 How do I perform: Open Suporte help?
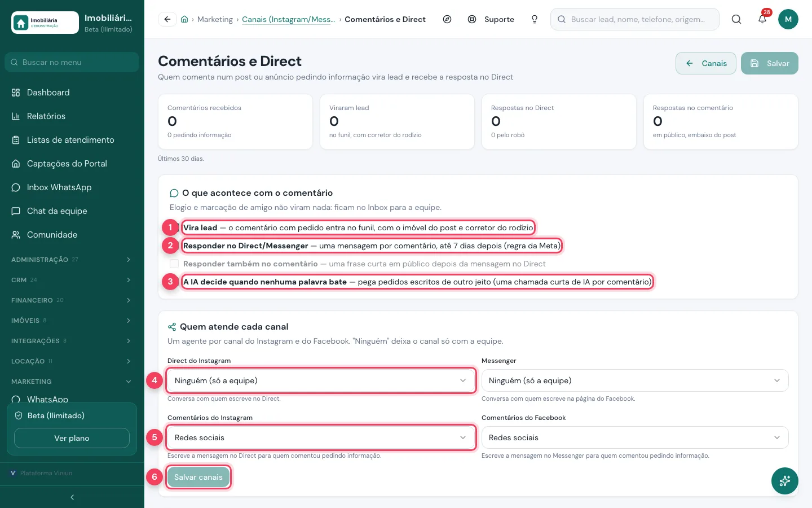491,19
